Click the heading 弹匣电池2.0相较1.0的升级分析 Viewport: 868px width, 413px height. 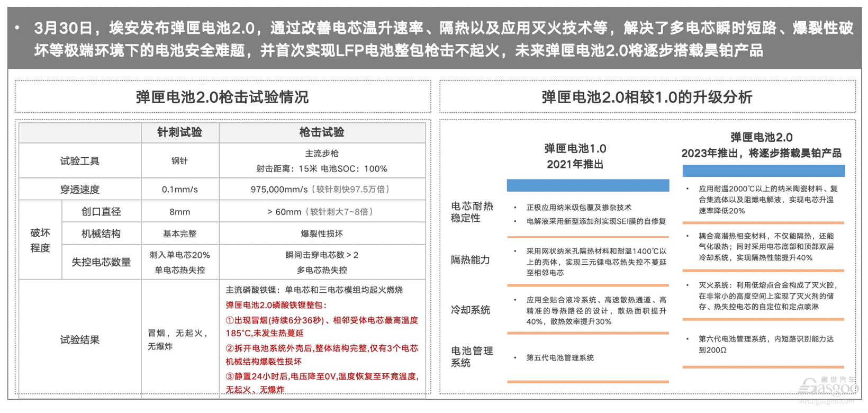pos(647,97)
